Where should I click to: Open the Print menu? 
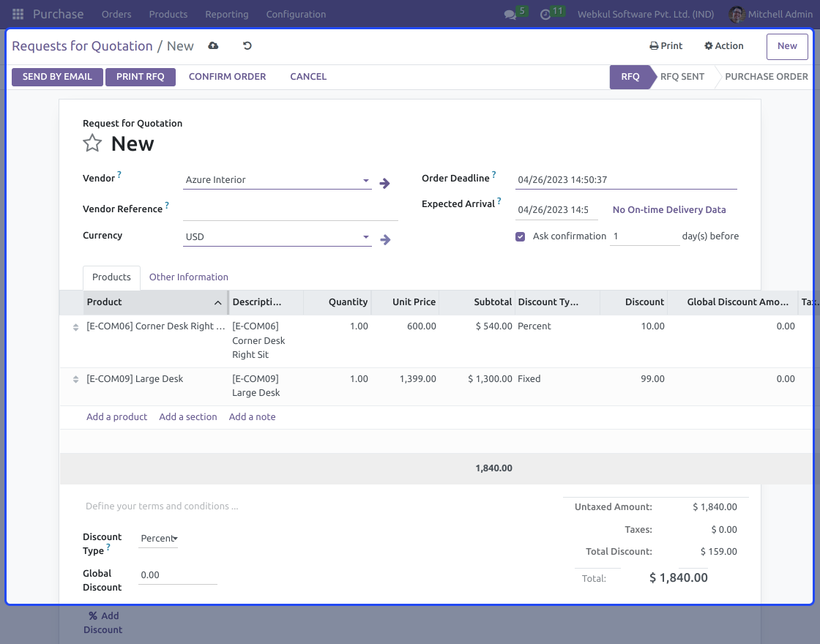(x=666, y=46)
